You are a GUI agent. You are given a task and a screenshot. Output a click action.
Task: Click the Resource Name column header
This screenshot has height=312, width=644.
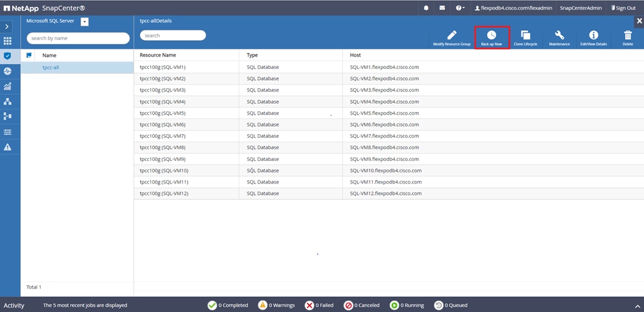pos(158,55)
